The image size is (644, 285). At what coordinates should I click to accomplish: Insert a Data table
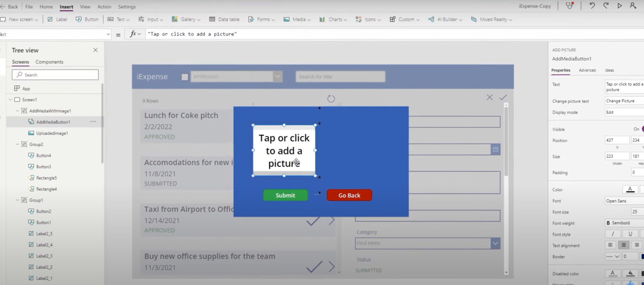224,19
